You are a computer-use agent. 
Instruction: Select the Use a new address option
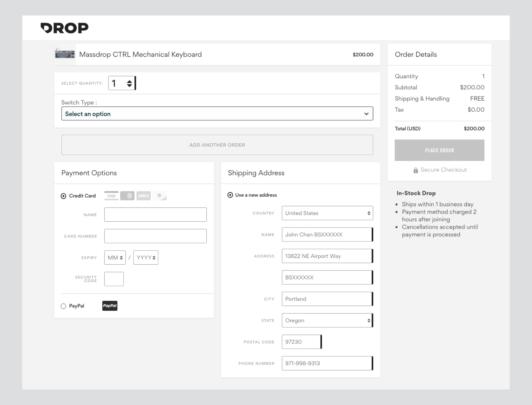[230, 195]
